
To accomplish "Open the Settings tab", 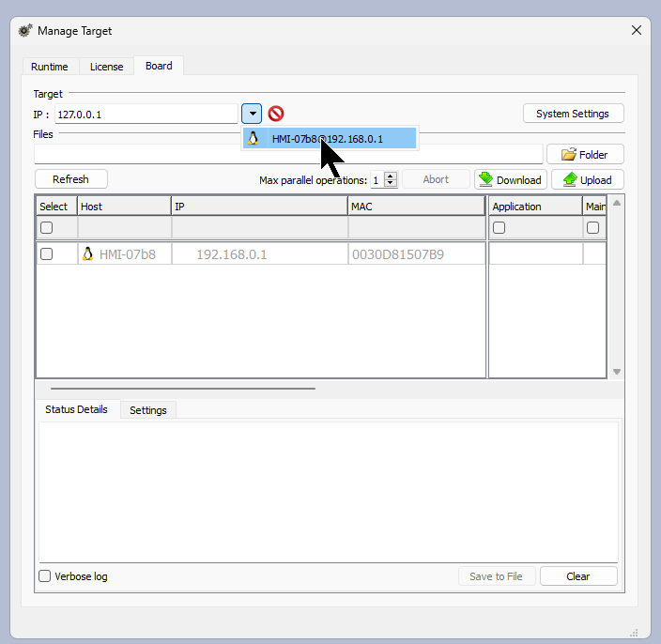I will click(148, 410).
